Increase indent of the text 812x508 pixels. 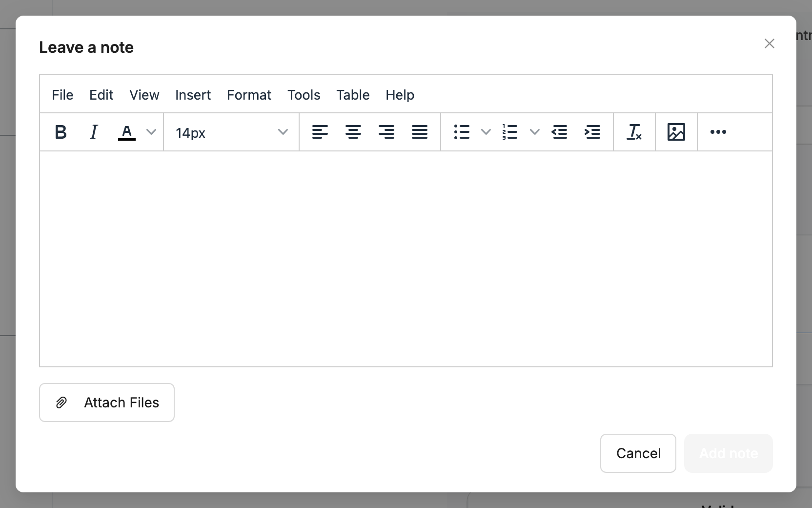click(x=592, y=132)
